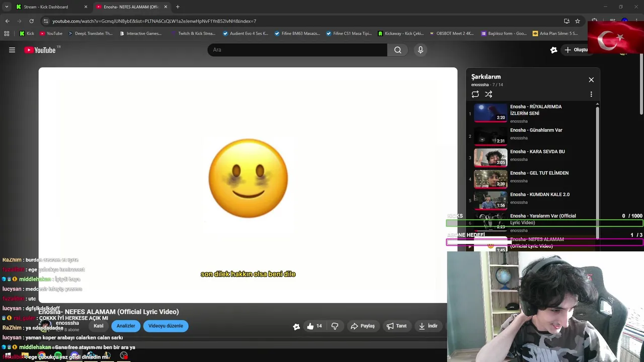The image size is (644, 362).
Task: Open the tab search dropdown arrow
Action: 6,7
